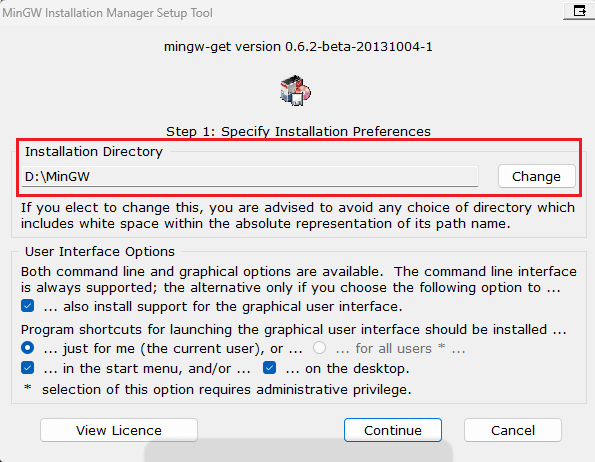Screen dimensions: 595x462
Task: Click the MinGW Installation Manager Setup Tool title
Action: click(107, 13)
